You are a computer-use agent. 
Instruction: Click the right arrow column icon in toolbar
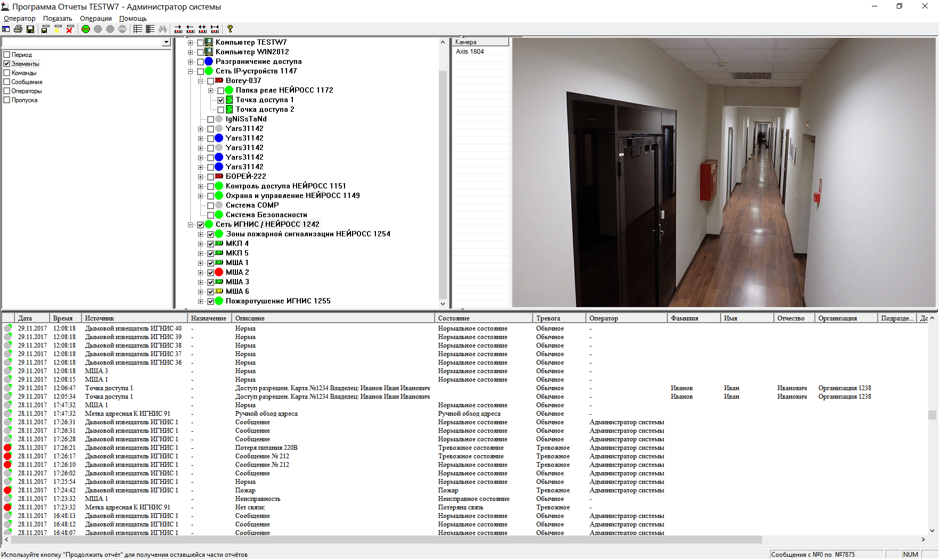tap(178, 29)
